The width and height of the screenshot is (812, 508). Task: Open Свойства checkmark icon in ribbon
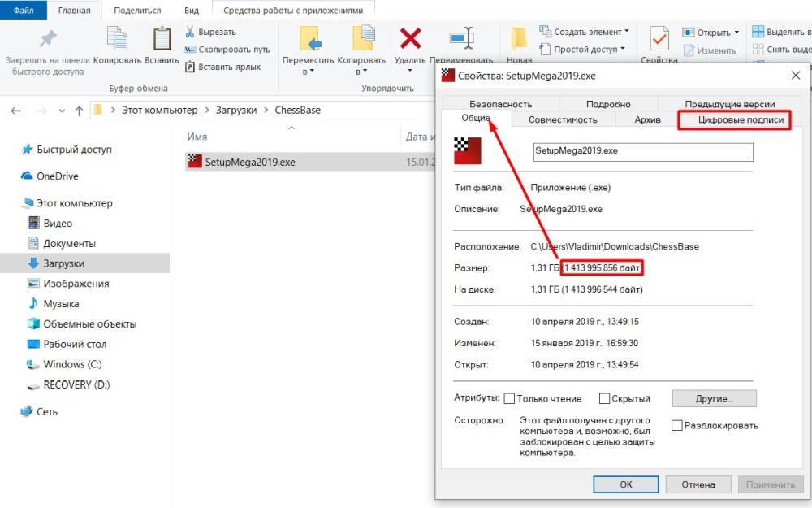[659, 38]
